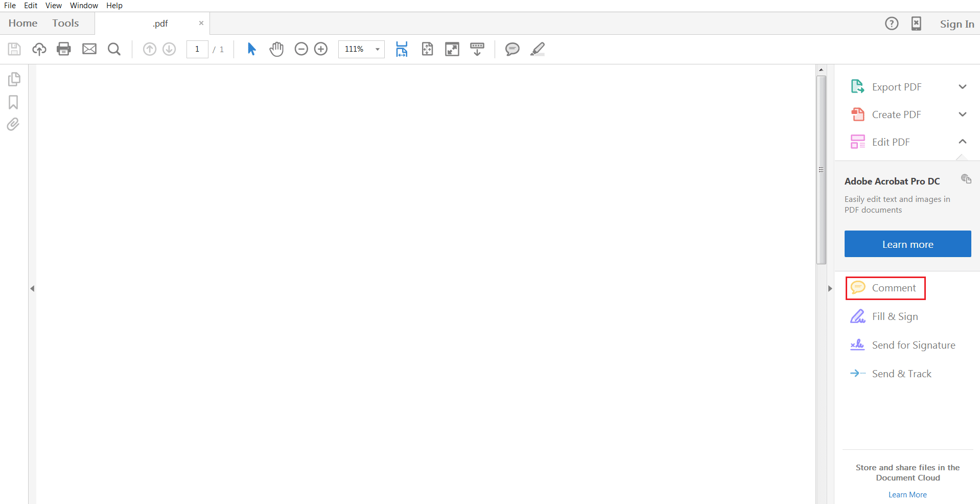The image size is (980, 504).
Task: Click the Email document icon
Action: click(89, 49)
